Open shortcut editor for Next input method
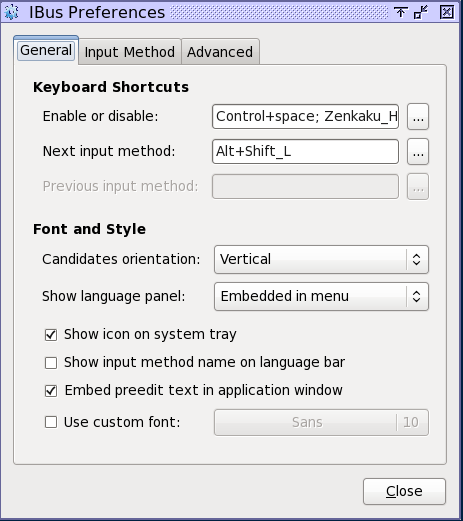Screen dimensions: 463x521 (x=418, y=152)
